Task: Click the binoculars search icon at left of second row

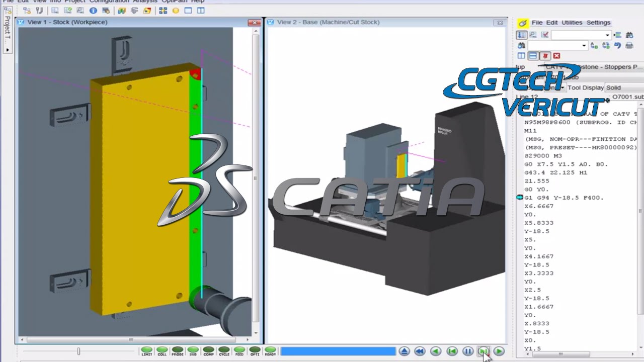Action: [x=521, y=45]
